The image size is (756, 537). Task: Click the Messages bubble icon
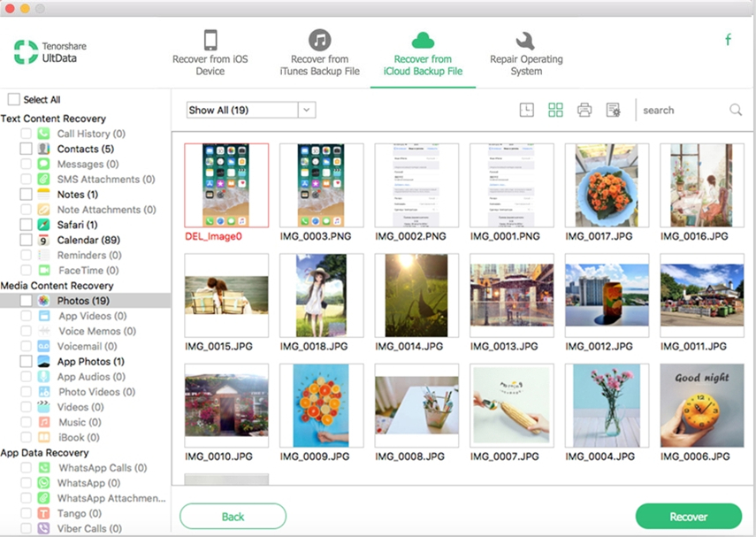click(44, 164)
